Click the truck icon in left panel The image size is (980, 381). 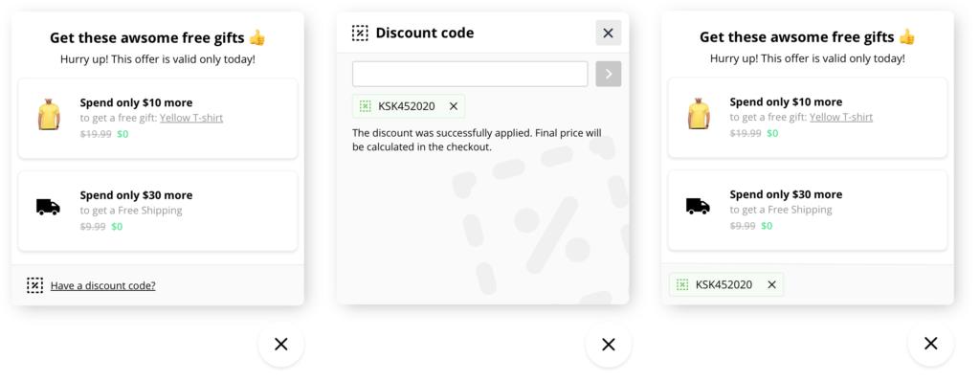pyautogui.click(x=48, y=207)
